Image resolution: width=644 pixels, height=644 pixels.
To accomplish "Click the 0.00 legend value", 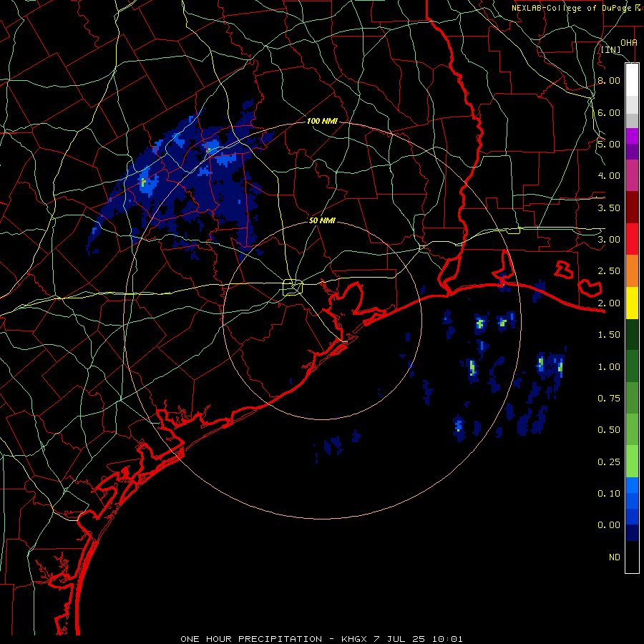I will pyautogui.click(x=609, y=525).
